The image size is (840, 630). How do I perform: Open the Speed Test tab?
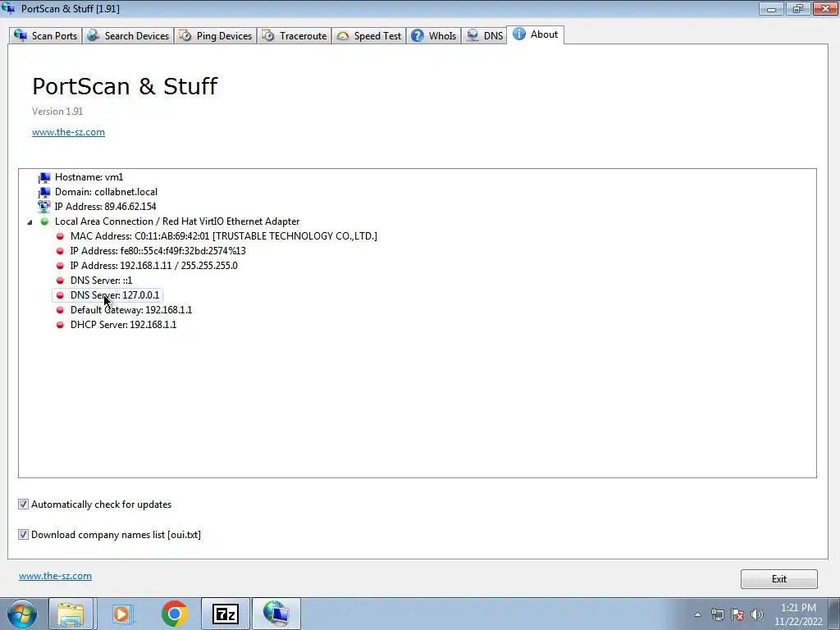(x=368, y=36)
